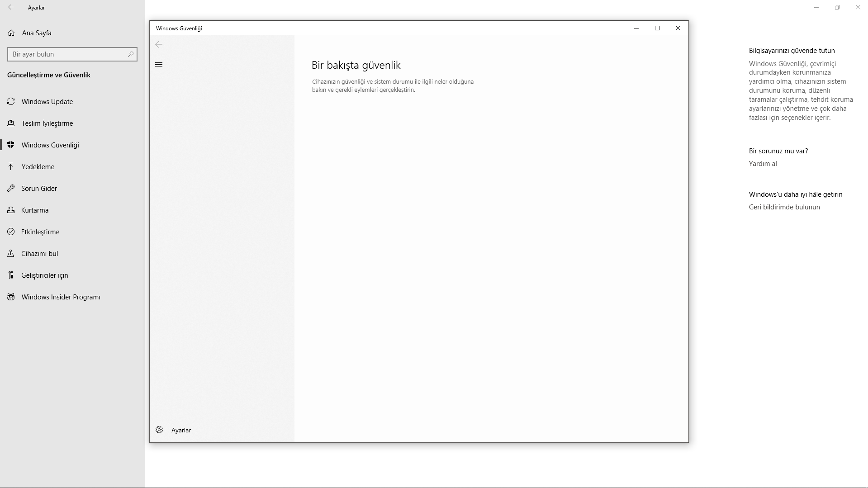
Task: Maximize the Windows Güvenliği window
Action: point(657,28)
